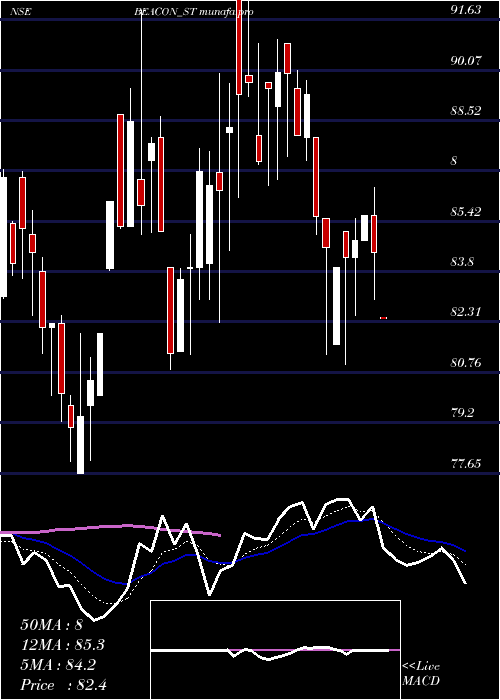
Task: Click the 90.07 price axis label
Action: tap(466, 60)
